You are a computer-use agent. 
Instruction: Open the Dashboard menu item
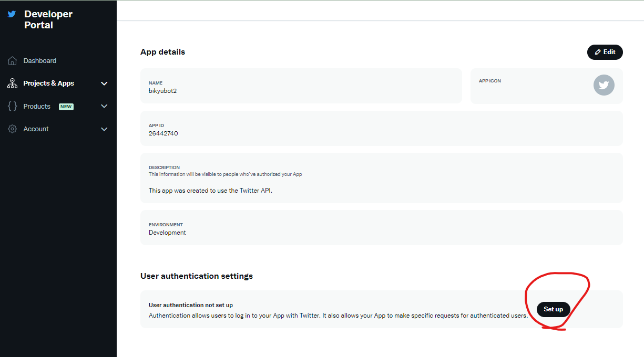(x=40, y=61)
